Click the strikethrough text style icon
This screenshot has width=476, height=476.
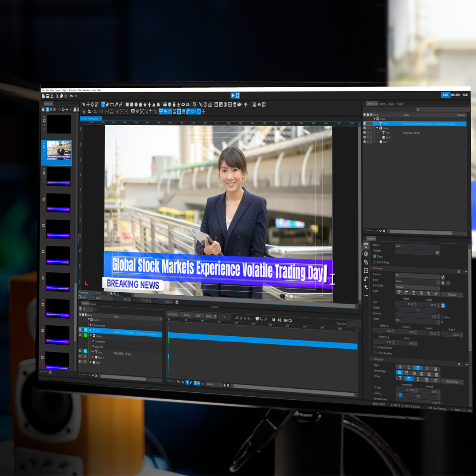click(421, 293)
